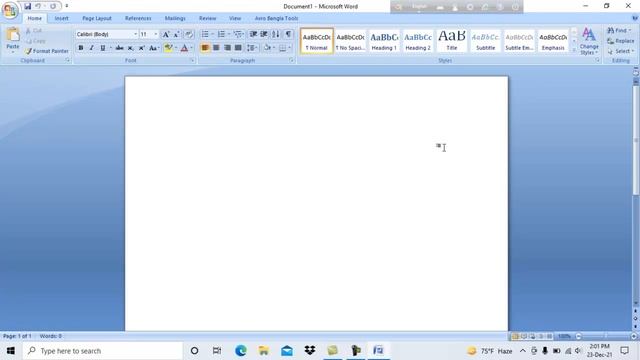Apply the red font color
640x360 pixels.
point(184,48)
